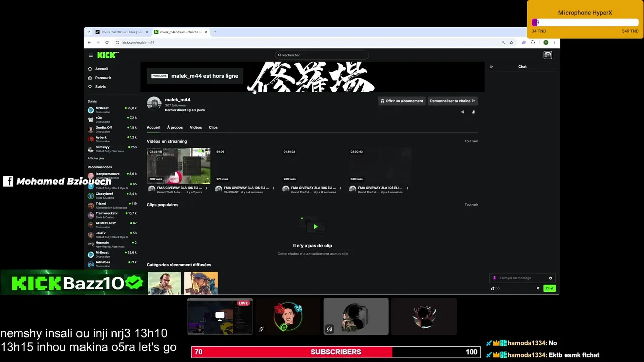Screen dimensions: 644x362
Task: Open the Valorant category thumbnail
Action: pos(201,283)
